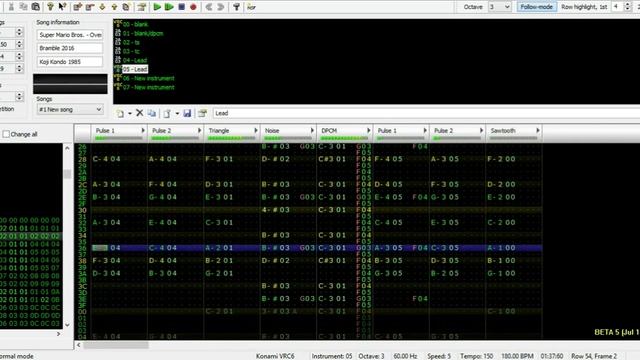Click the Create NSF export icon
640x360 pixels.
point(251,7)
